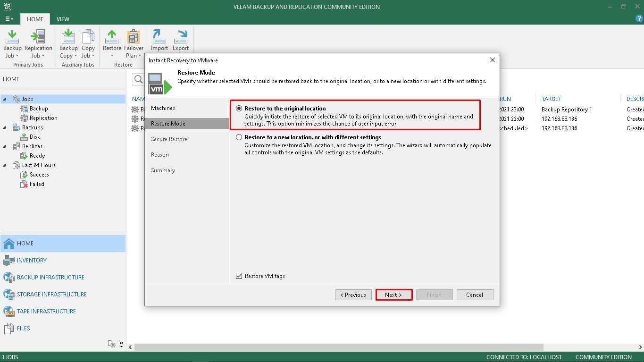Click the horizontal scrollbar in jobs list
The height and width of the screenshot is (362, 644).
(x=339, y=347)
